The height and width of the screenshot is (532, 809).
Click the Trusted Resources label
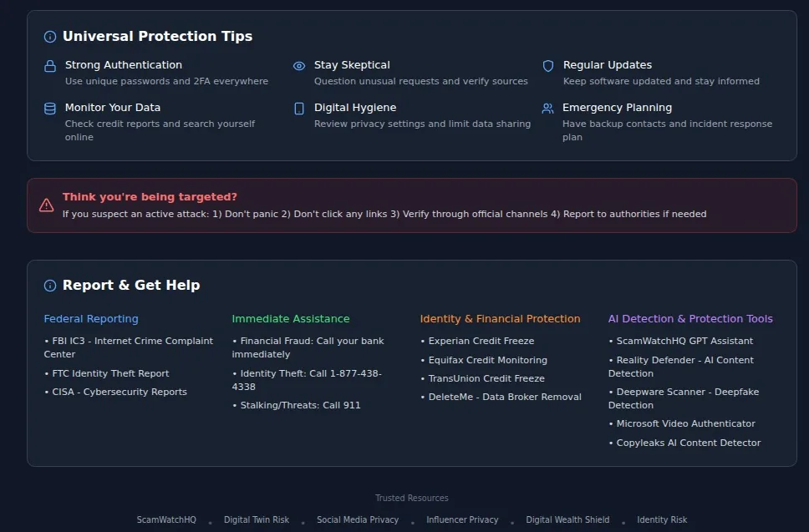pos(412,498)
